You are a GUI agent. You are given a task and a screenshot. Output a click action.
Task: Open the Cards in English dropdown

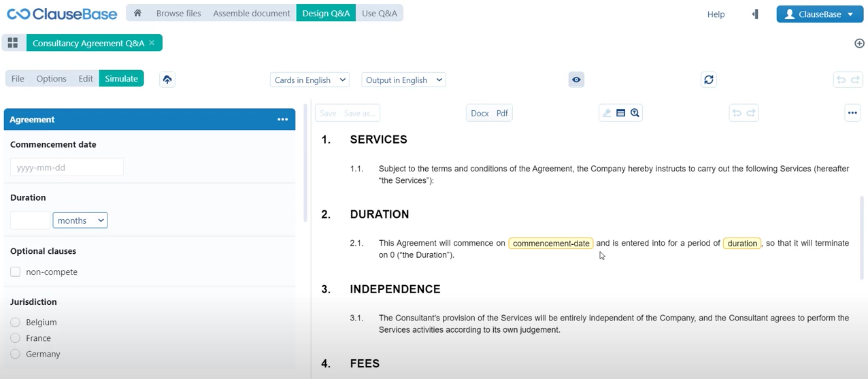[310, 80]
